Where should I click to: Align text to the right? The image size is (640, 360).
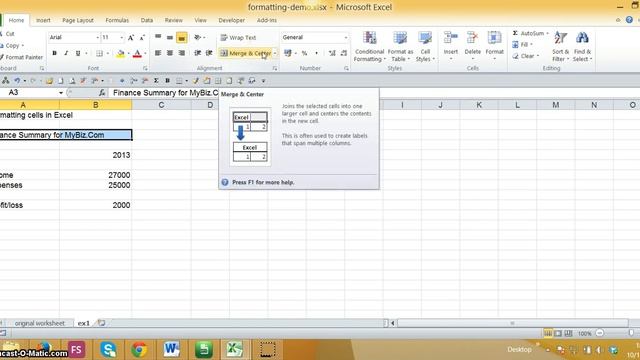[x=182, y=53]
